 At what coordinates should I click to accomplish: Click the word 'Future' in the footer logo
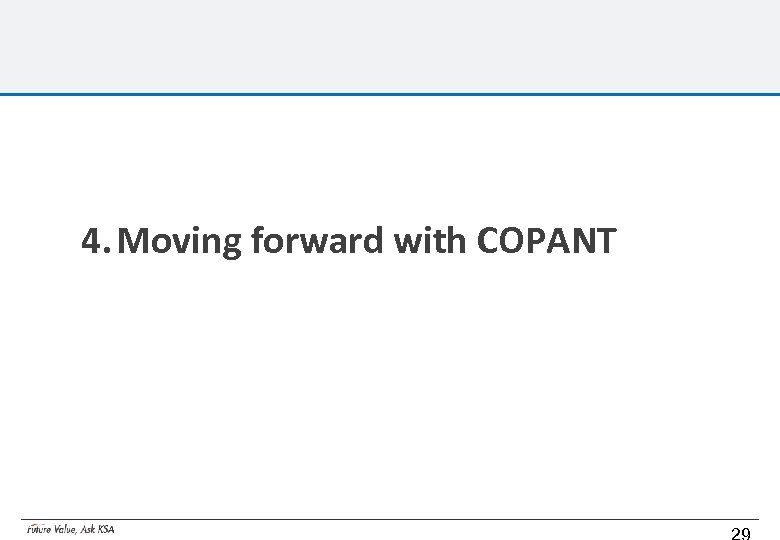point(38,529)
